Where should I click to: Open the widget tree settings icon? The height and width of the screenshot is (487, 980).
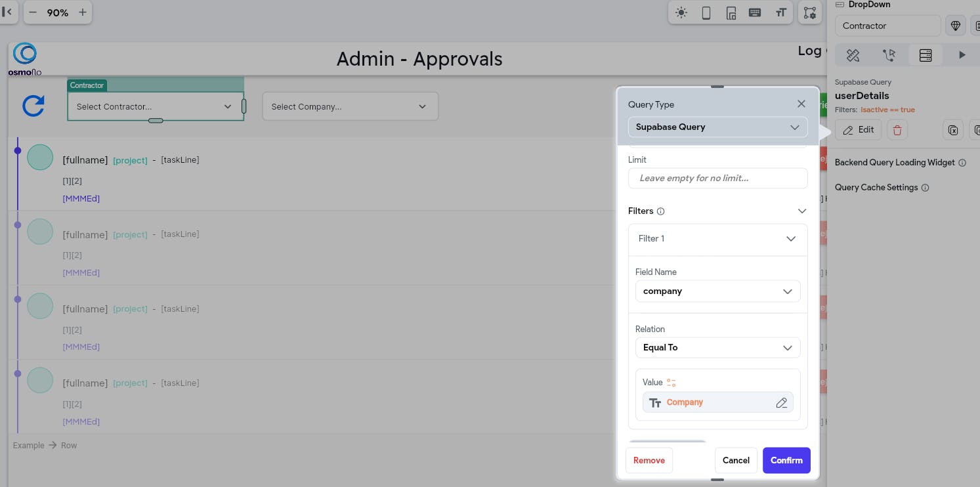pos(810,13)
